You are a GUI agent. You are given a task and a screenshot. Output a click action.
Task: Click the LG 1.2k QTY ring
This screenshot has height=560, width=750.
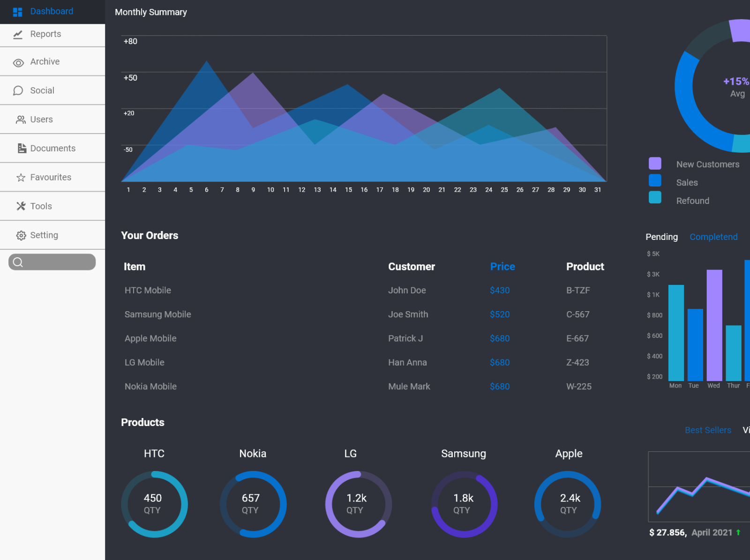click(359, 504)
